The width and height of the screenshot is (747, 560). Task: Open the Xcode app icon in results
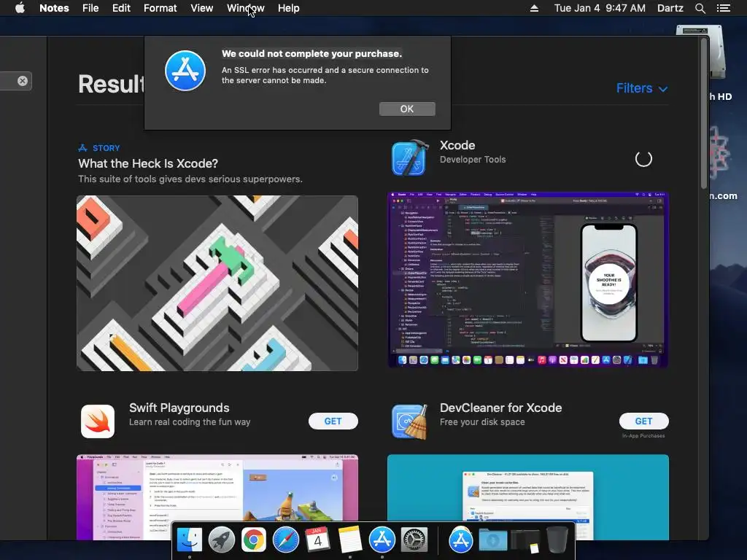coord(409,158)
